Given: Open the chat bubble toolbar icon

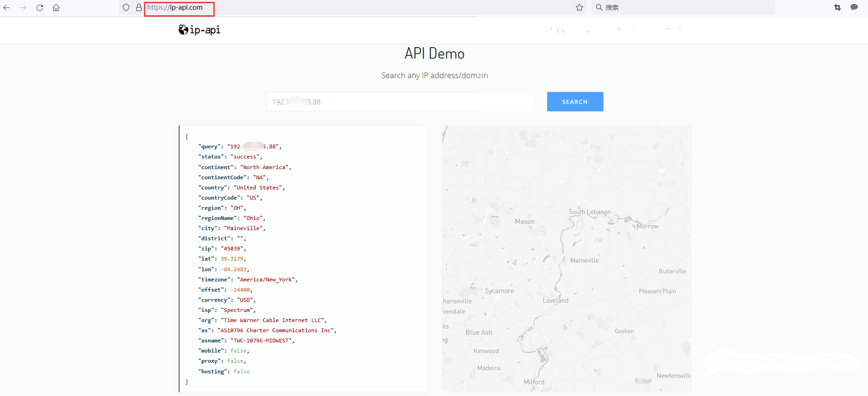Looking at the screenshot, I should [x=854, y=7].
